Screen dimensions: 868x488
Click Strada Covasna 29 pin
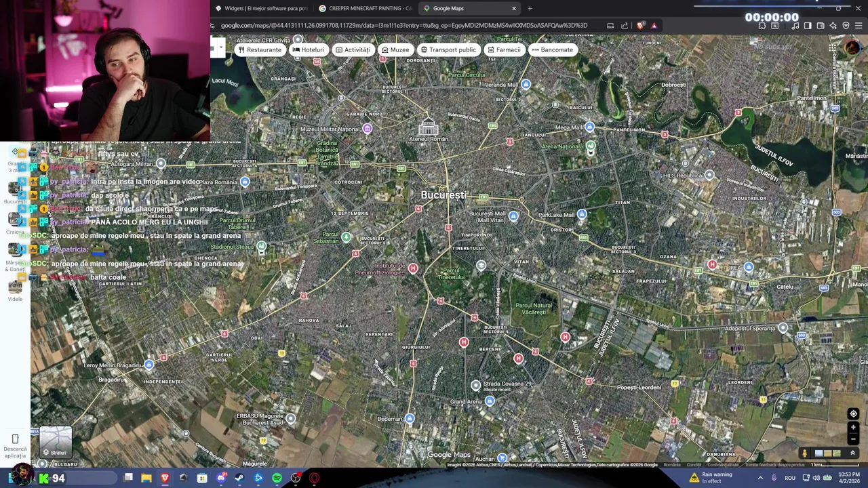[476, 385]
